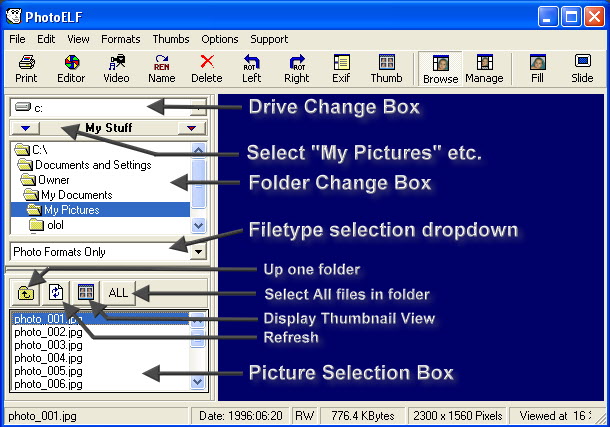
Task: Click right red arrow beside My Stuff
Action: (x=191, y=128)
